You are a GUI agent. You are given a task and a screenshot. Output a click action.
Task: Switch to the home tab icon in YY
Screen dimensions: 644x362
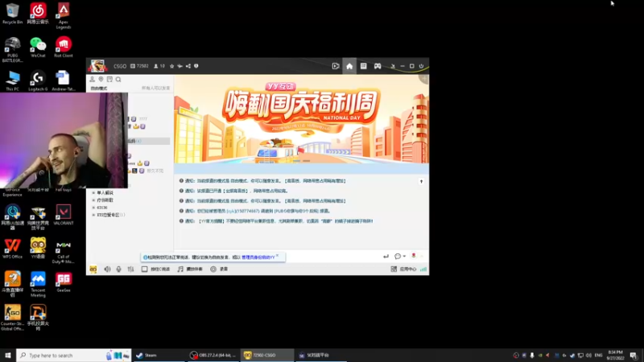349,66
